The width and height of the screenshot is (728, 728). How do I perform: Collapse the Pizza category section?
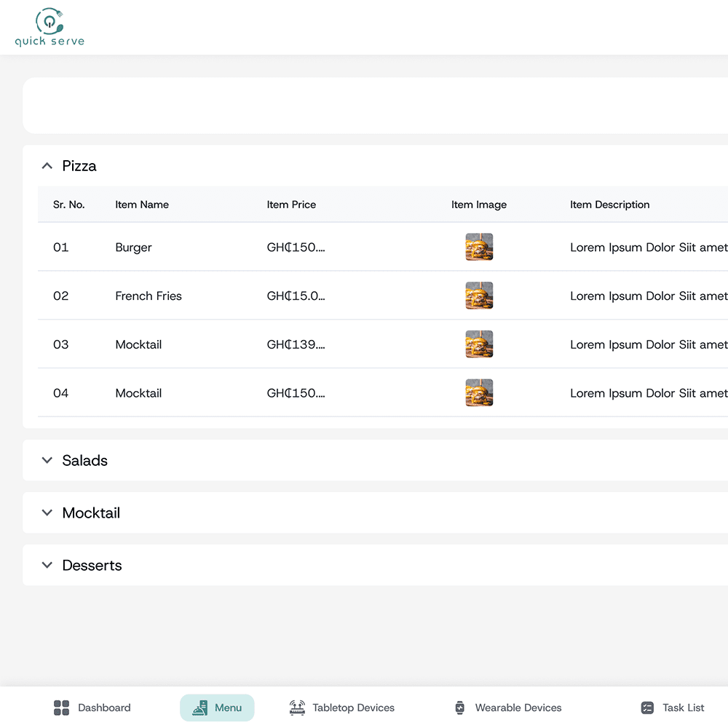click(47, 166)
